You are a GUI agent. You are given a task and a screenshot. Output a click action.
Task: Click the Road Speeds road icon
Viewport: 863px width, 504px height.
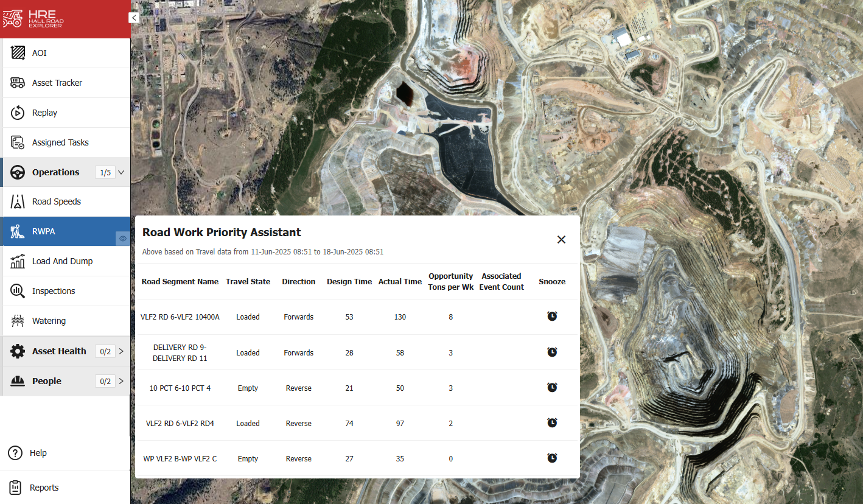pyautogui.click(x=18, y=201)
